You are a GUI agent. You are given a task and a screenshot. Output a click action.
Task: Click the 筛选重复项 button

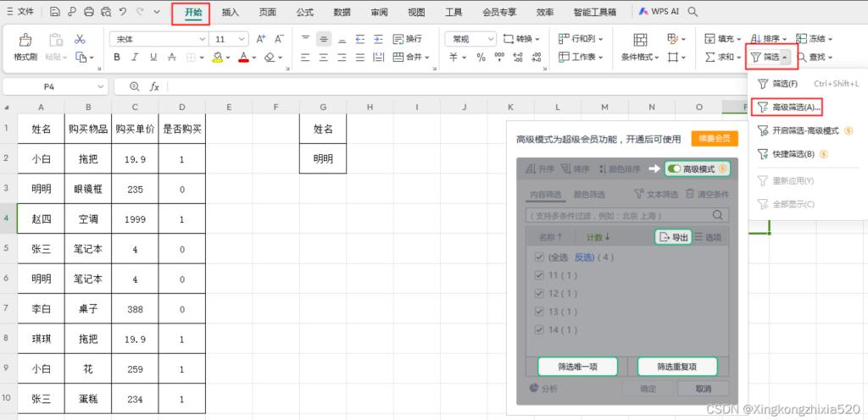tap(676, 367)
